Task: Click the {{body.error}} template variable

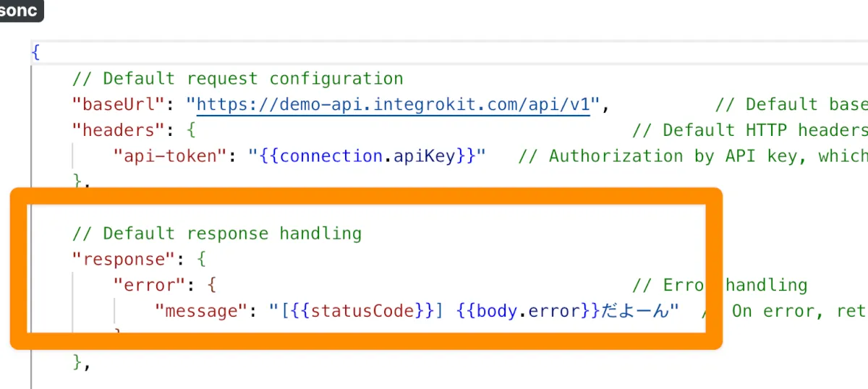Action: point(529,311)
